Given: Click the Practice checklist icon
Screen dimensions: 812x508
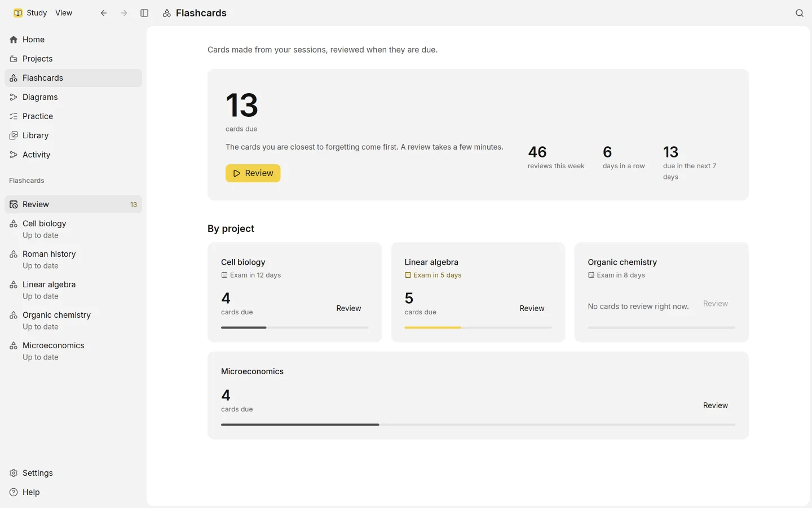Looking at the screenshot, I should [14, 116].
